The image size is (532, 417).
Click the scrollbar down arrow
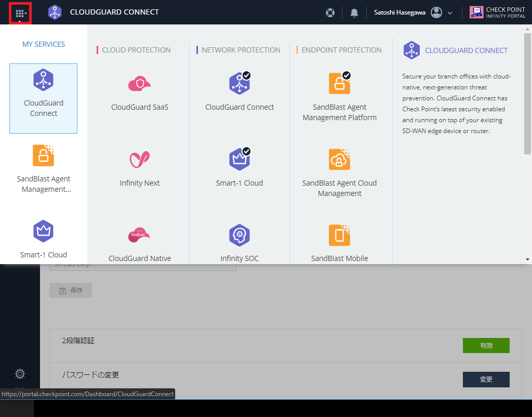pyautogui.click(x=527, y=259)
